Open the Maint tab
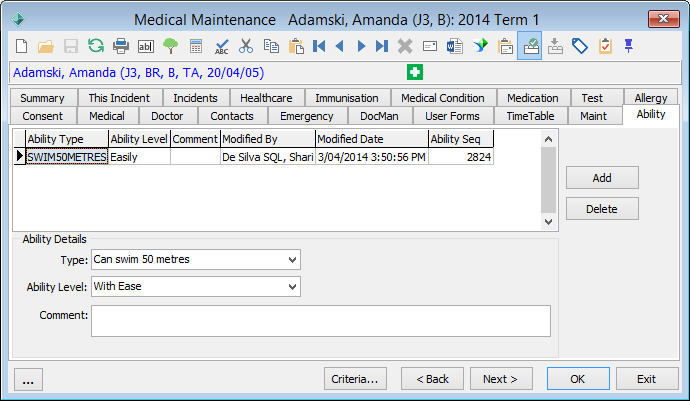This screenshot has width=690, height=401. coord(594,116)
